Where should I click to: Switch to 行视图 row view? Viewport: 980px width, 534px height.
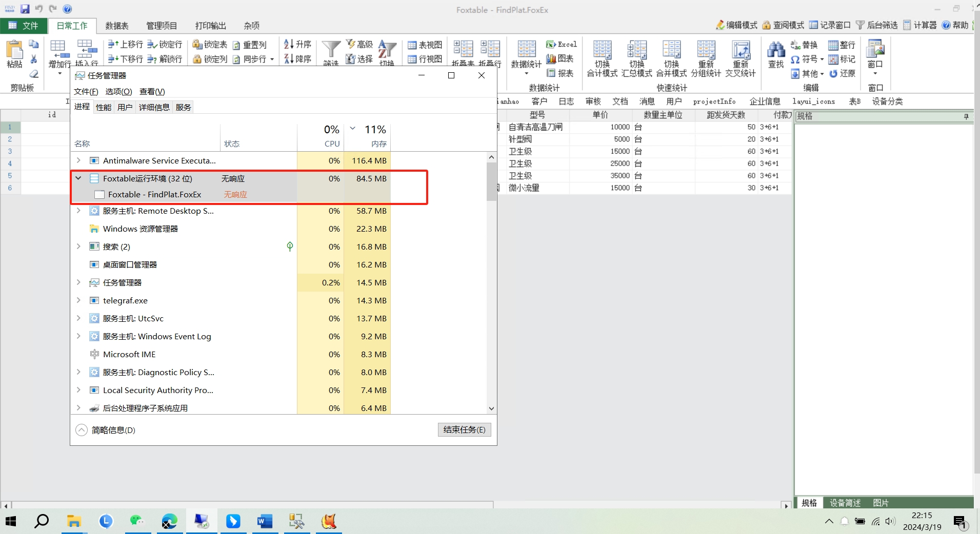(x=425, y=59)
